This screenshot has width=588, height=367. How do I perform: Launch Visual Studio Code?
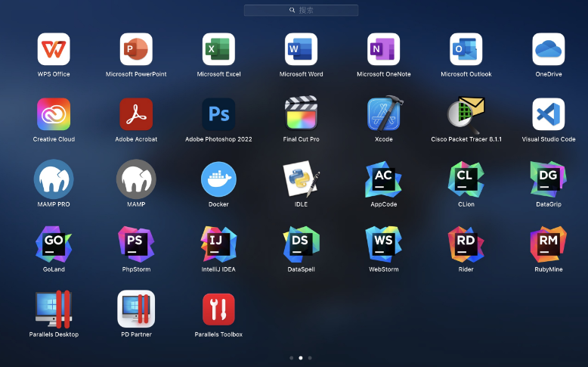click(549, 114)
